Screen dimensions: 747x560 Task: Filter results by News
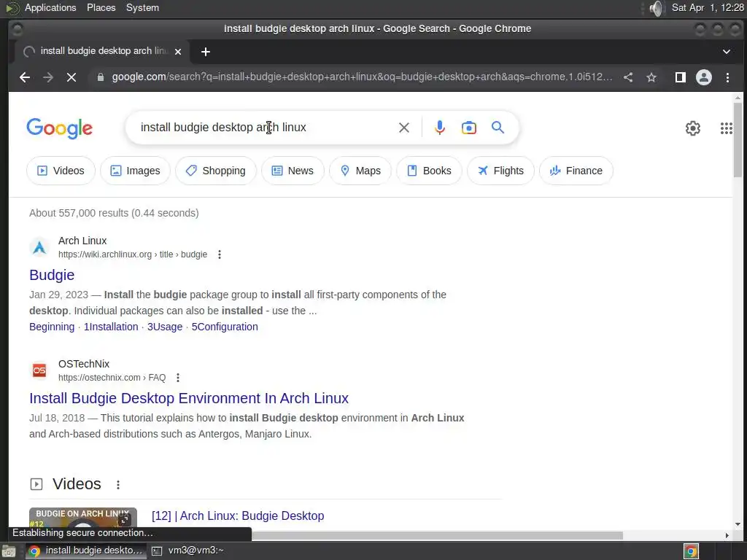point(293,171)
